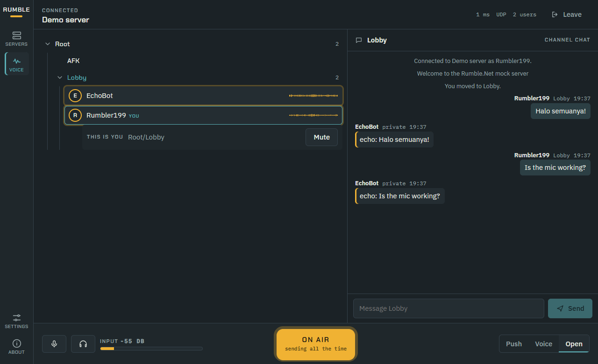Click the INPUT -55 DB label
The image size is (598, 364).
(122, 341)
